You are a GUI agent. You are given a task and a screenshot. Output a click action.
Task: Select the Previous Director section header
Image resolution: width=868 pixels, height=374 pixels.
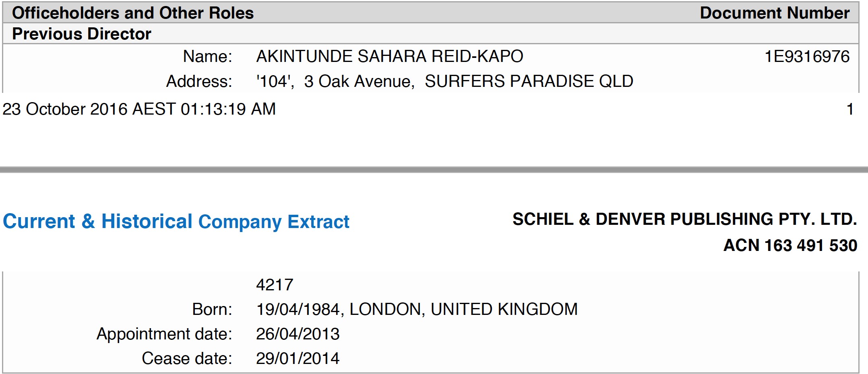point(82,34)
